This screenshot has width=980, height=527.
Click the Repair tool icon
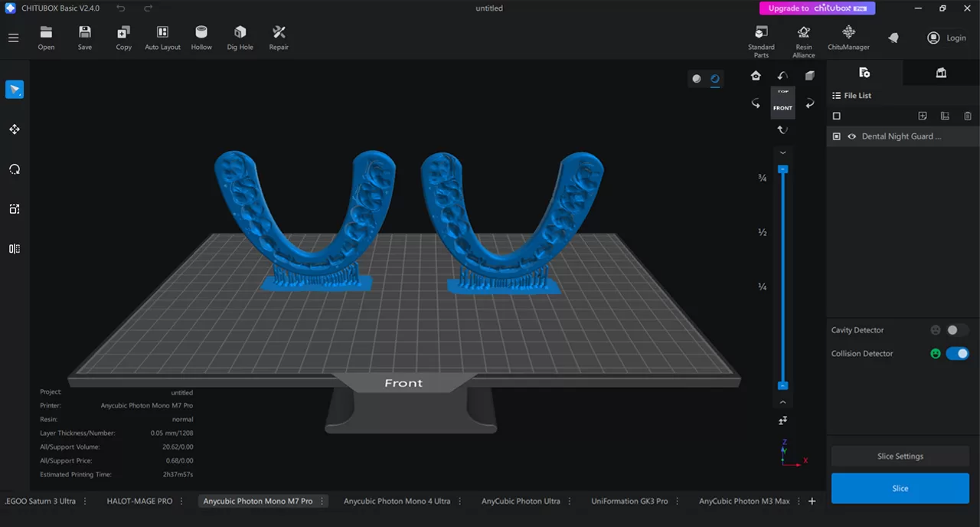click(x=279, y=38)
